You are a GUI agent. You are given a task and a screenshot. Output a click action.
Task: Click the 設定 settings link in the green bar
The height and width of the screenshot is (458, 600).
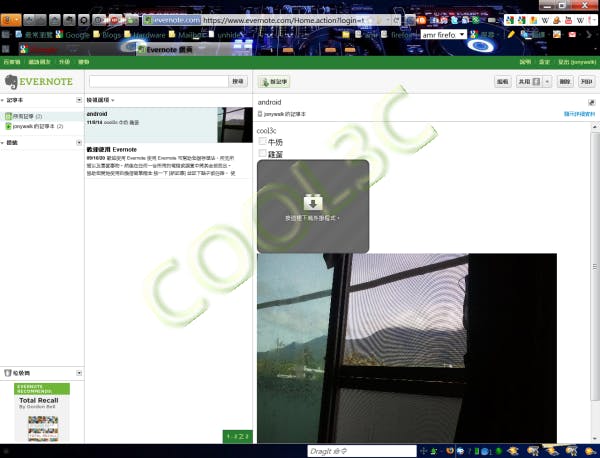[x=544, y=62]
